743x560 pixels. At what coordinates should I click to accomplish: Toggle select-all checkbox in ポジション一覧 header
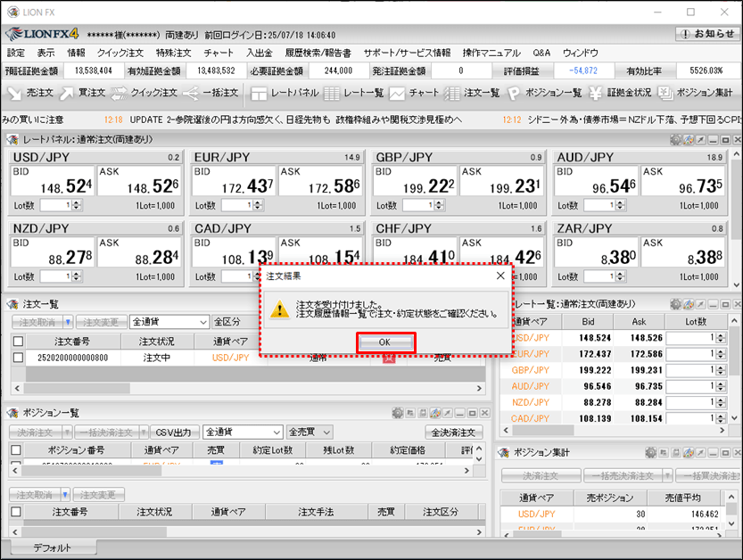(15, 450)
